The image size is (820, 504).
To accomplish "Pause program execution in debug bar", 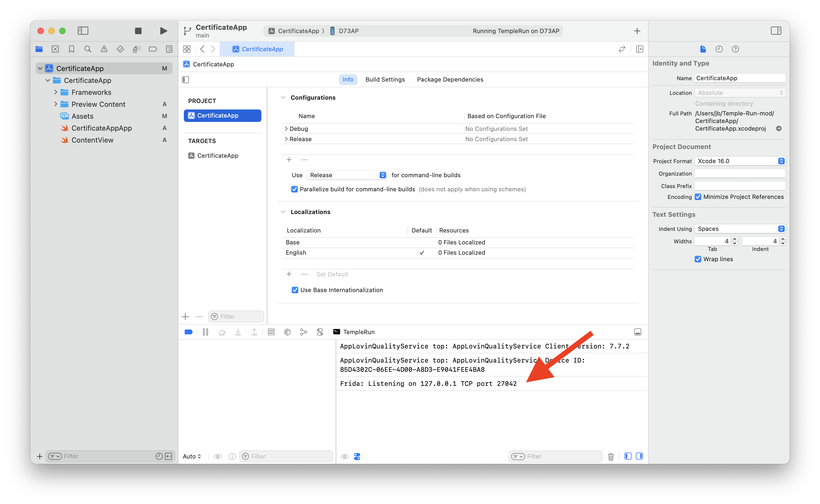I will tap(206, 332).
